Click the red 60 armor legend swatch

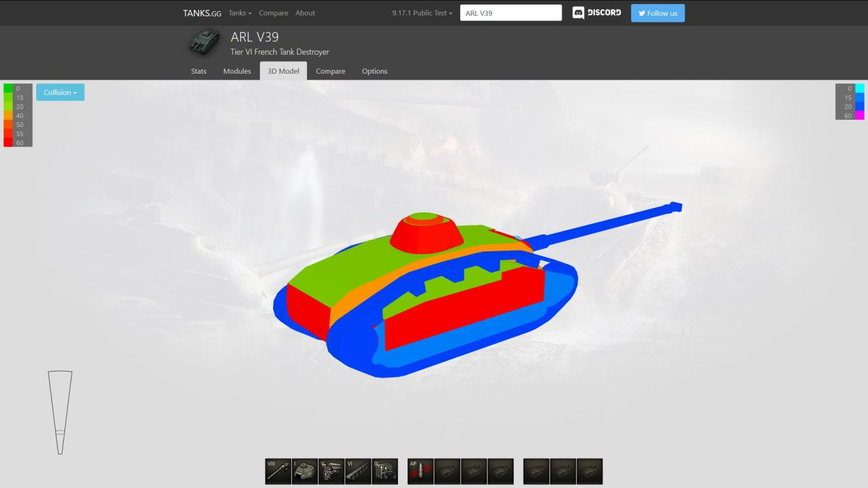[x=8, y=143]
